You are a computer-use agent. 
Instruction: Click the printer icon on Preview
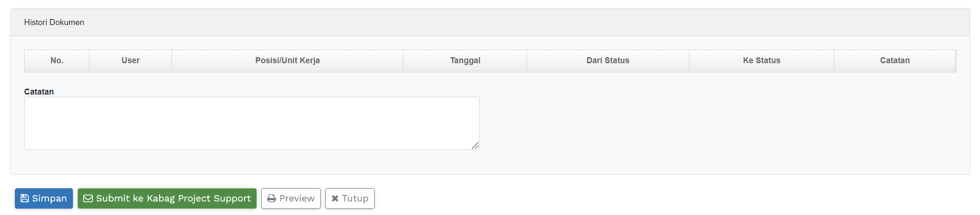click(272, 198)
